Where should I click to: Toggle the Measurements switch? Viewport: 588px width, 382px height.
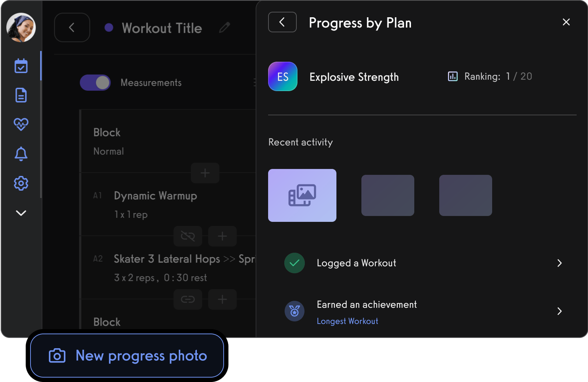[x=95, y=83]
